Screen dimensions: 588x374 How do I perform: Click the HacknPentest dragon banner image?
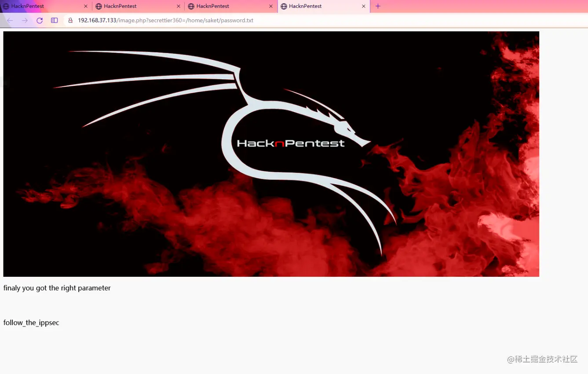click(271, 154)
